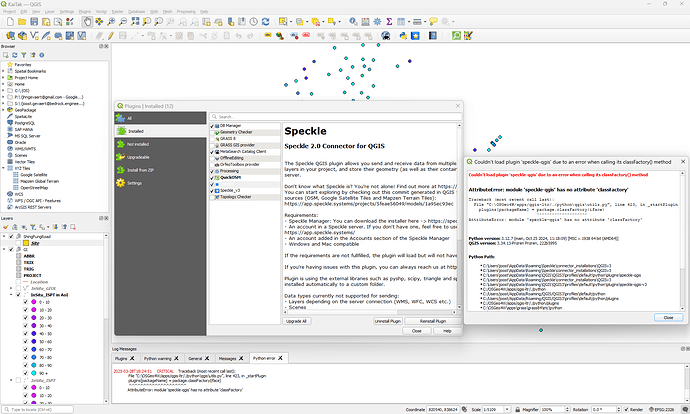The height and width of the screenshot is (414, 690).
Task: Open the Processing menu
Action: (x=186, y=11)
